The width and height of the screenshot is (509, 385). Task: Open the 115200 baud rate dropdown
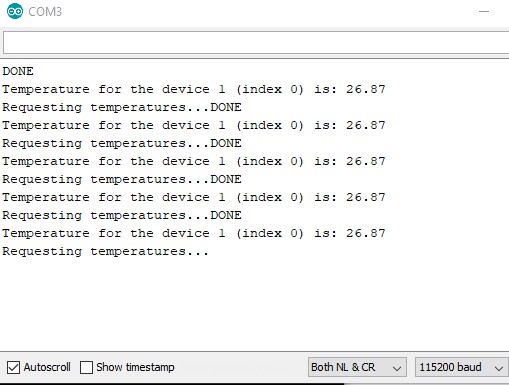462,367
